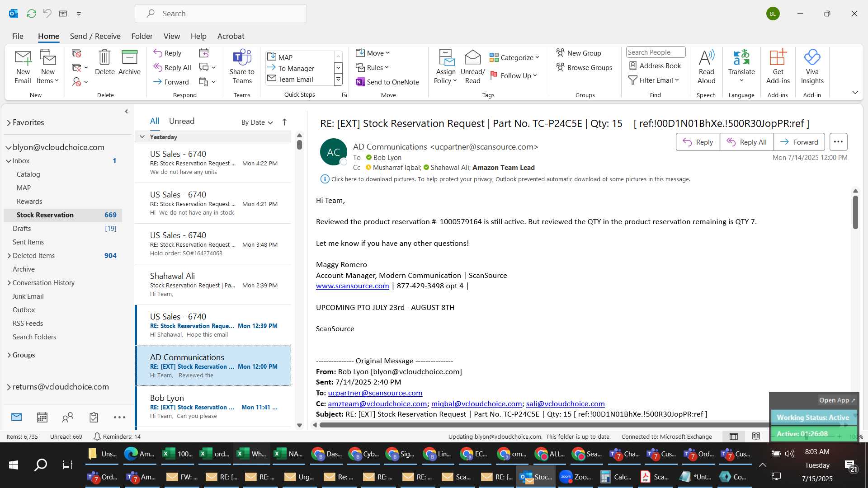The width and height of the screenshot is (868, 488).
Task: Open the By Date sort dropdown
Action: click(x=257, y=122)
